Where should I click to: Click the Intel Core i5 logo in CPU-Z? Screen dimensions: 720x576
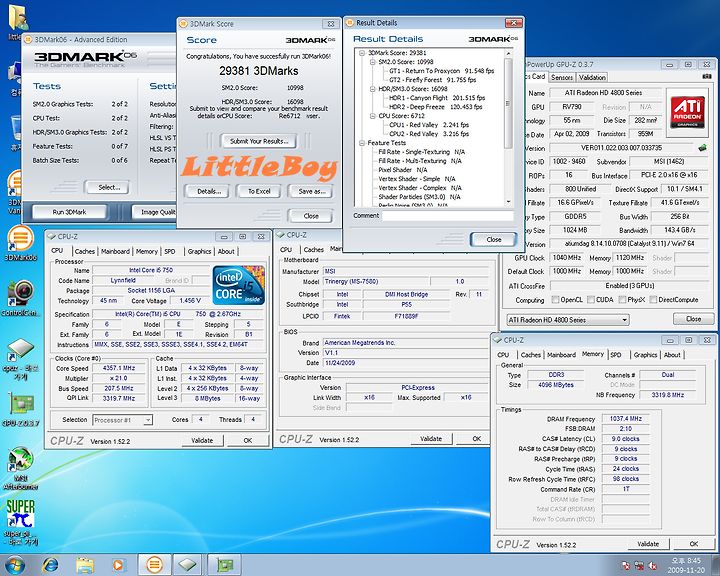[x=239, y=285]
